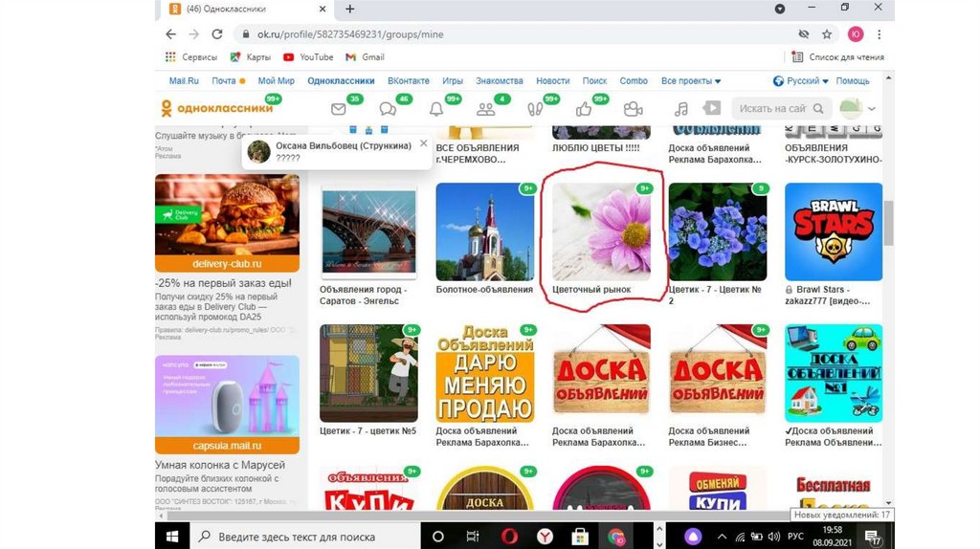Expand the 'Все проекты' dropdown
The height and width of the screenshot is (549, 980).
pos(691,81)
